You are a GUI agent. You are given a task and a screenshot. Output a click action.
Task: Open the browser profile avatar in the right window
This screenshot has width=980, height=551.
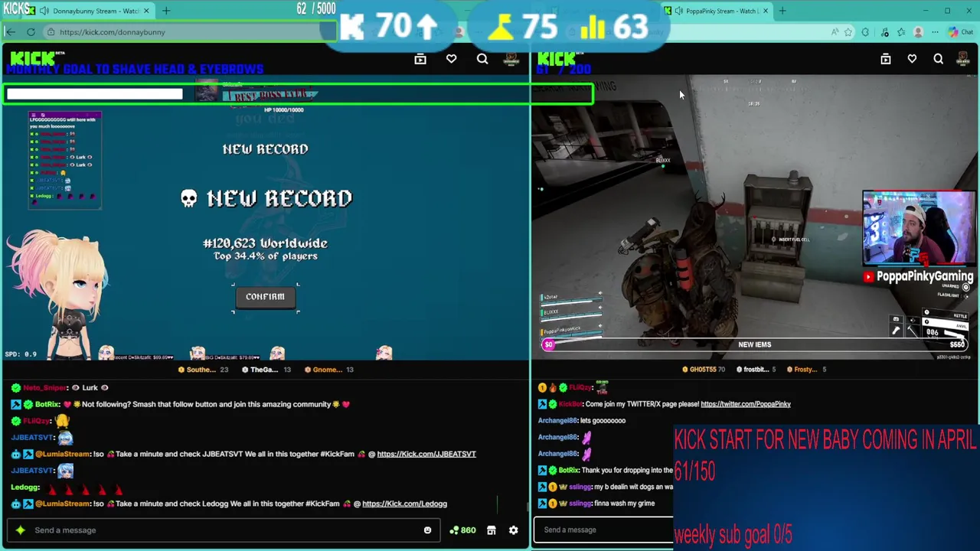pos(918,32)
